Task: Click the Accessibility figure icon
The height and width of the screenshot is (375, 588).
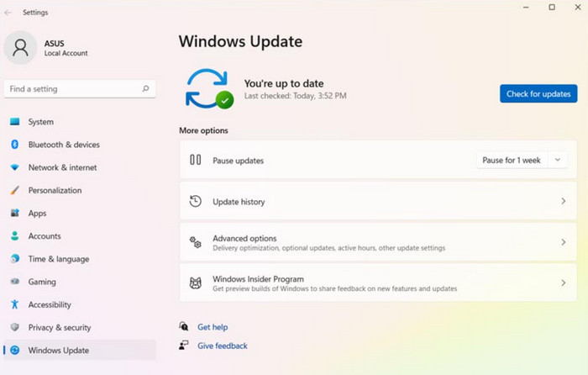Action: pyautogui.click(x=14, y=304)
